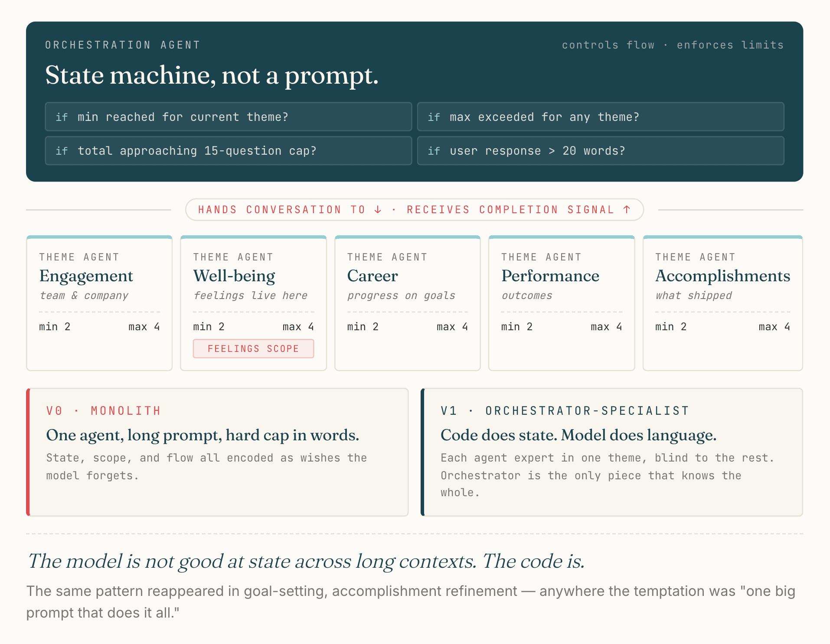Click 'HANDS CONVERSATION TO' text
This screenshot has height=644, width=830.
[x=282, y=210]
